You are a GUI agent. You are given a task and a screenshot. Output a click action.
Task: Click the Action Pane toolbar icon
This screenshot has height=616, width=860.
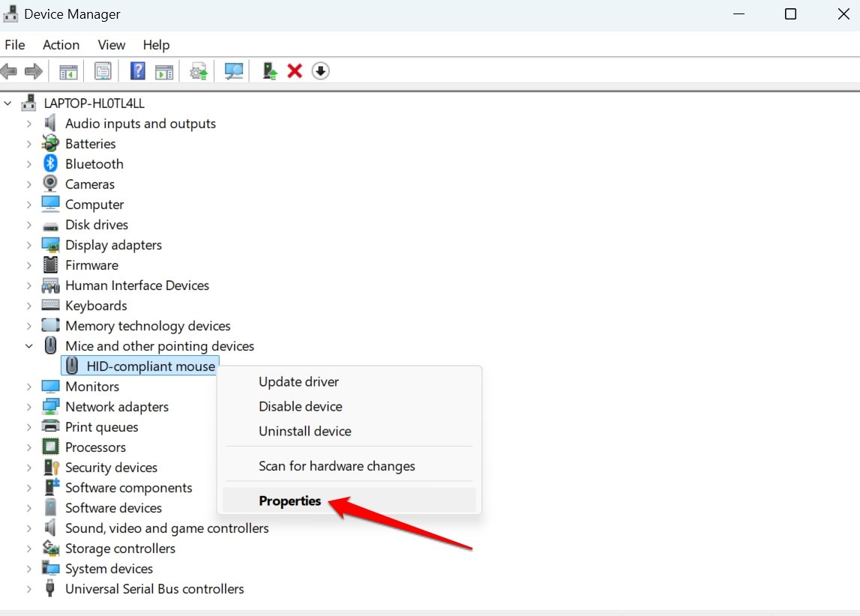tap(164, 71)
